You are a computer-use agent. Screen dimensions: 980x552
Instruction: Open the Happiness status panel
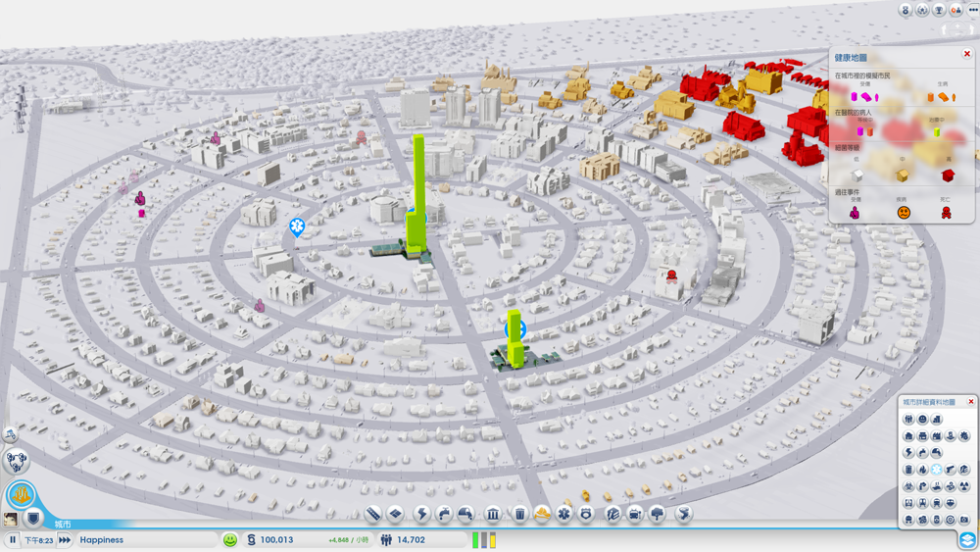(x=147, y=539)
